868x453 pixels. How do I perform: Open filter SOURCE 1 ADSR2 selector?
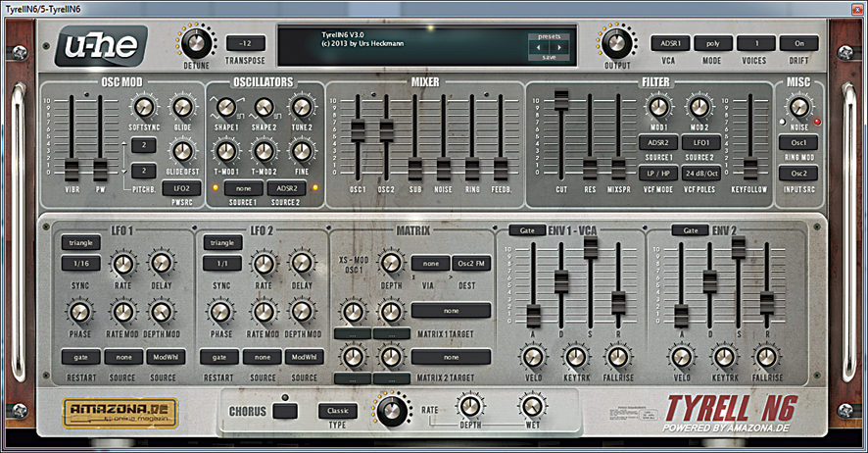click(658, 142)
